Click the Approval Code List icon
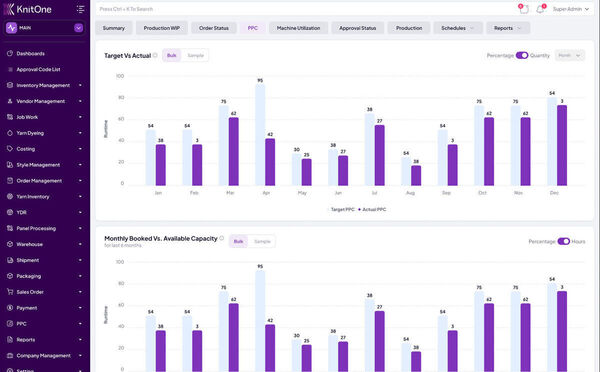The image size is (600, 372). (10, 69)
